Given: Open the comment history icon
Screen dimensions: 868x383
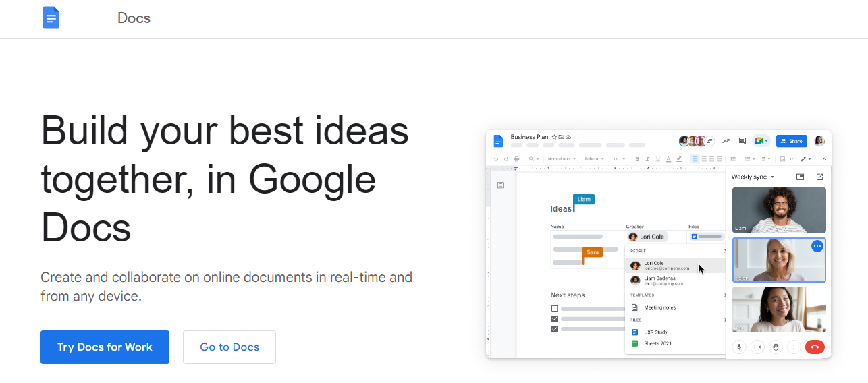Looking at the screenshot, I should [x=742, y=141].
